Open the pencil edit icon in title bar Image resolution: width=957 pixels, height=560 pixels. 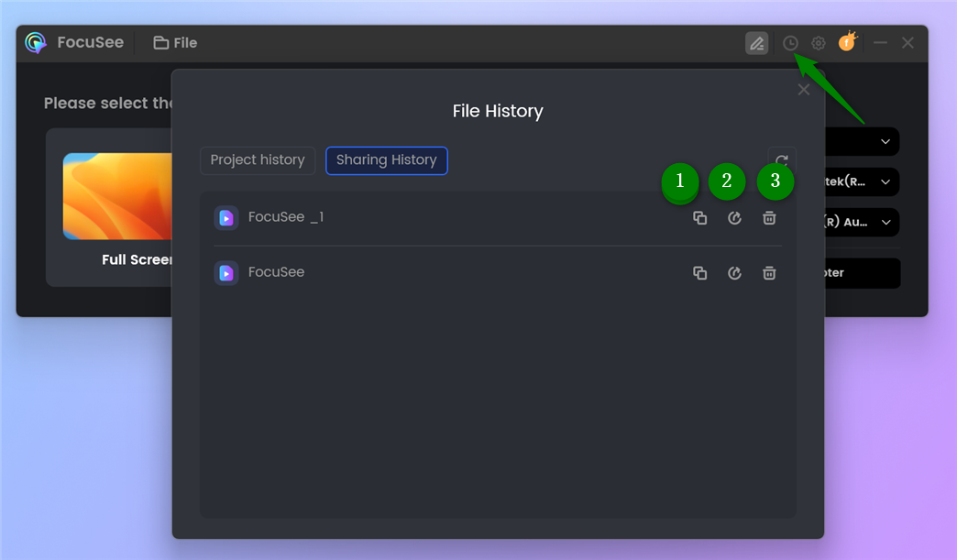coord(757,43)
